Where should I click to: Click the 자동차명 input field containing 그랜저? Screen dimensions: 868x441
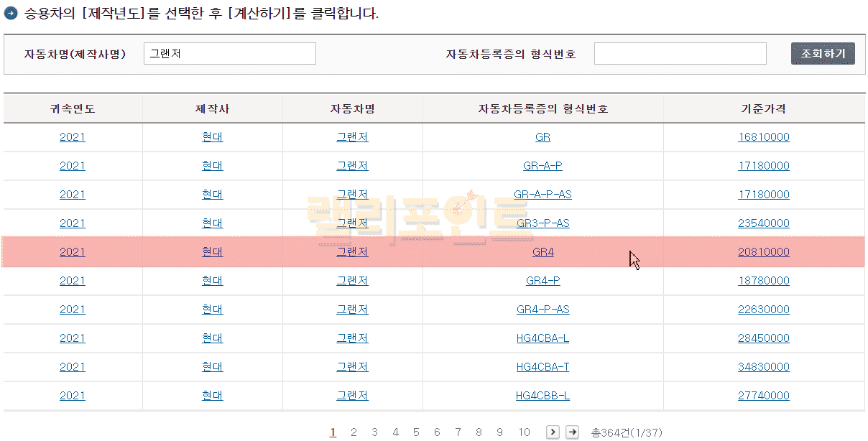coord(229,54)
